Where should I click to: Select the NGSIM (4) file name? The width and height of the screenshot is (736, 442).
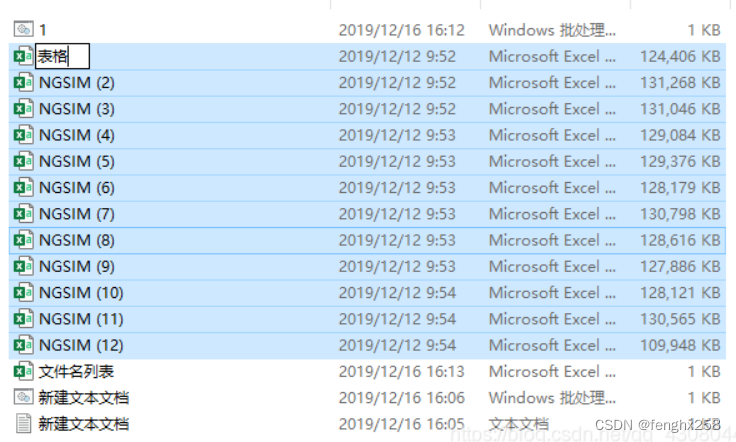coord(77,135)
